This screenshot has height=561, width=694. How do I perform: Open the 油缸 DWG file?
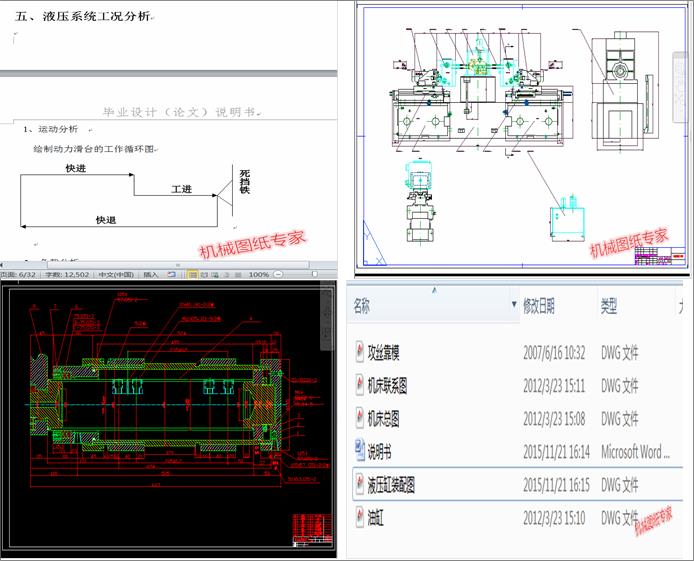pyautogui.click(x=375, y=517)
